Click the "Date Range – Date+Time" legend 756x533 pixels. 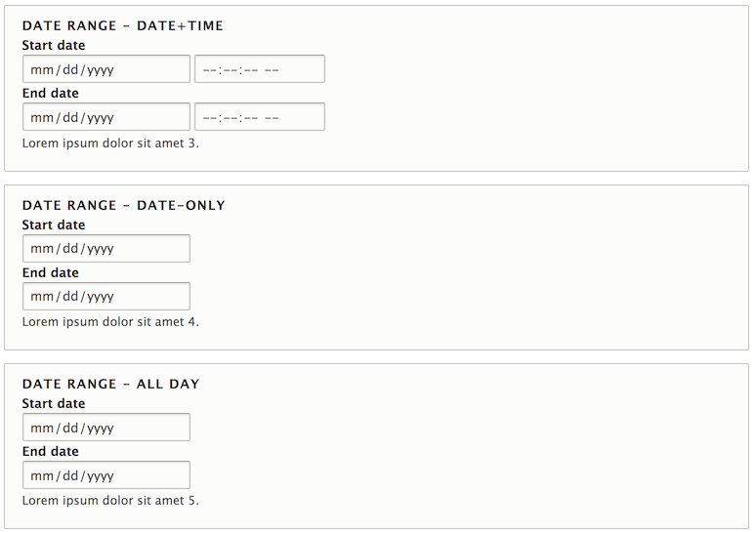122,26
